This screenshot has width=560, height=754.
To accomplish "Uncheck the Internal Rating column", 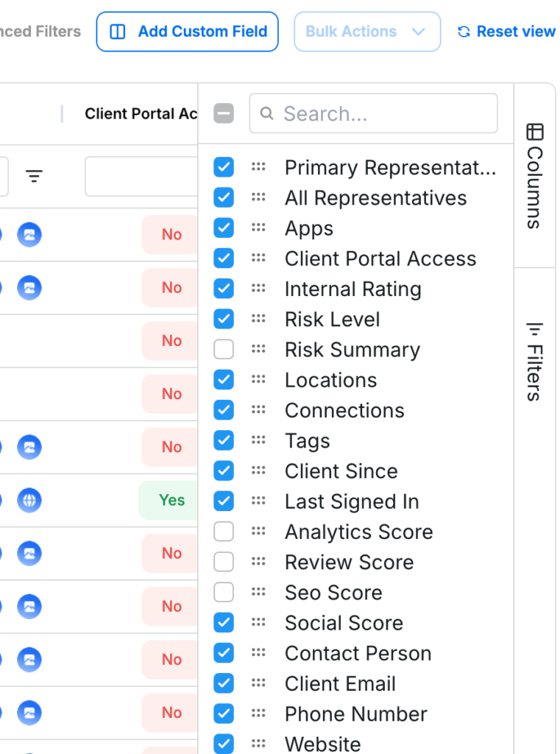I will 224,289.
